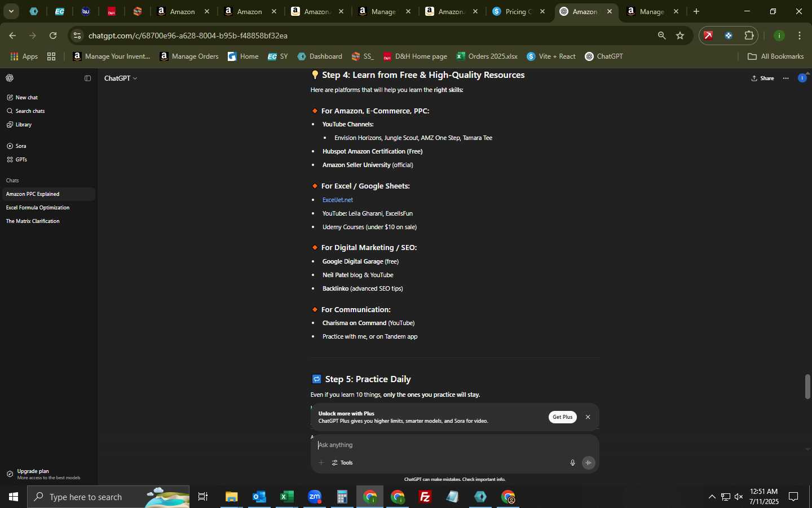The width and height of the screenshot is (812, 508).
Task: Open the Vite + React bookmark
Action: tap(551, 56)
